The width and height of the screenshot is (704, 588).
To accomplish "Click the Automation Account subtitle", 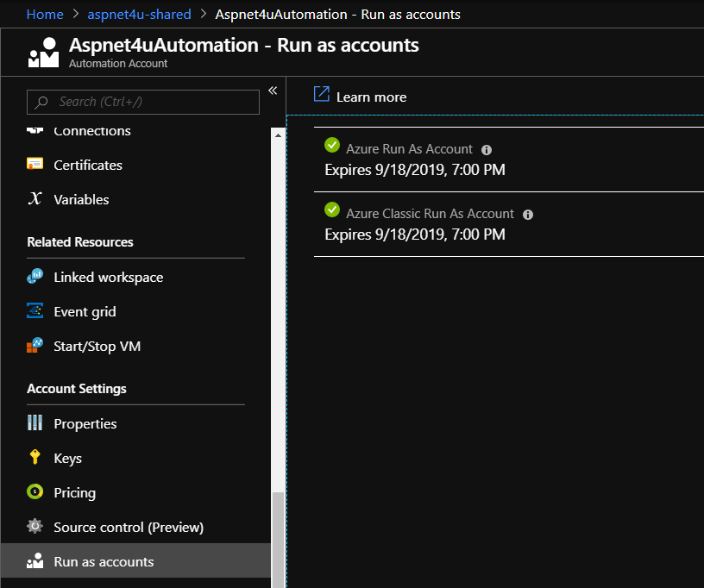I will pyautogui.click(x=118, y=63).
